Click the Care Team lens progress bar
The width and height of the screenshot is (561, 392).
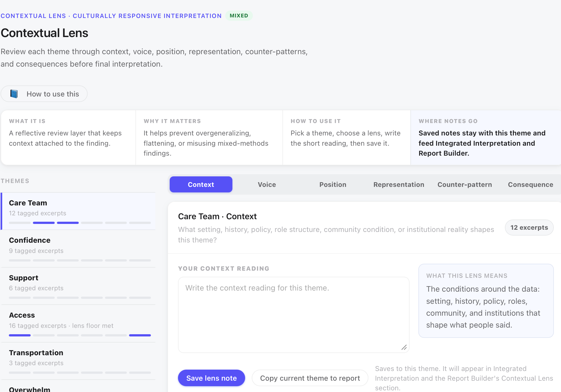click(80, 223)
